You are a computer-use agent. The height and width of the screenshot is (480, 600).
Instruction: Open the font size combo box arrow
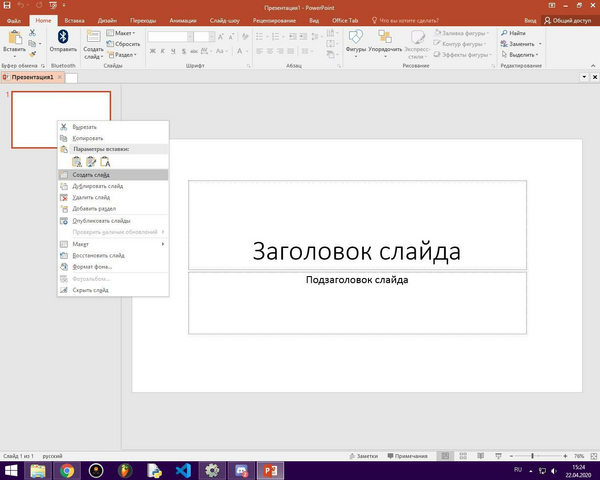tap(212, 37)
